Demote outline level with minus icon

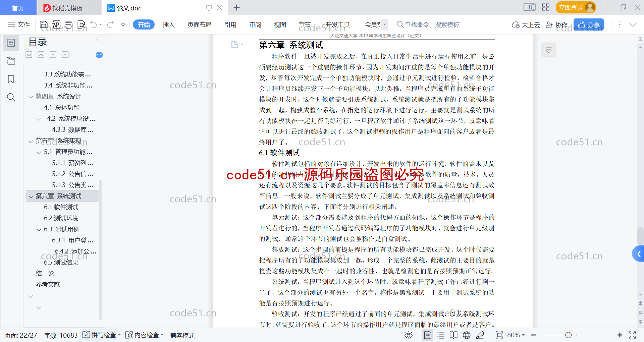65,55
